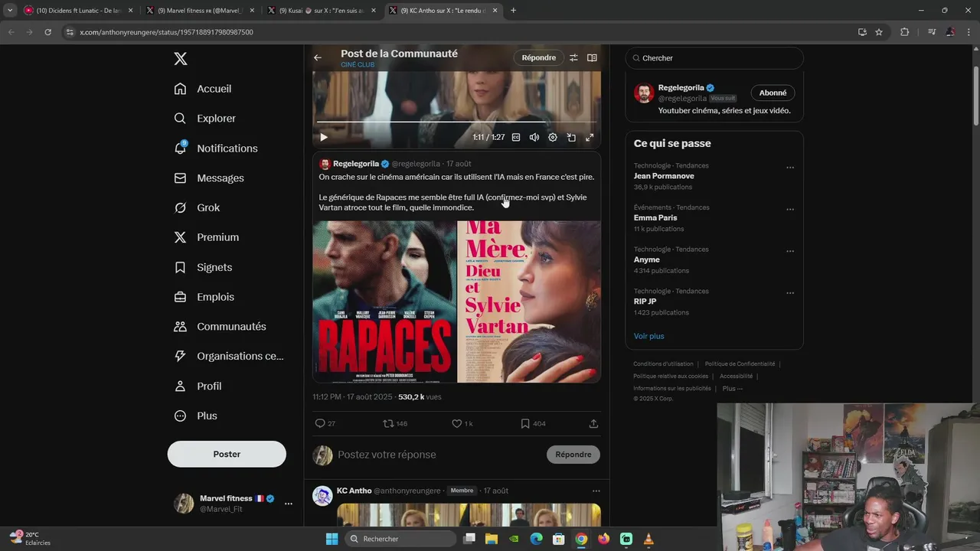Click the back arrow beside Post de la Communauté
The width and height of the screenshot is (980, 551).
318,57
